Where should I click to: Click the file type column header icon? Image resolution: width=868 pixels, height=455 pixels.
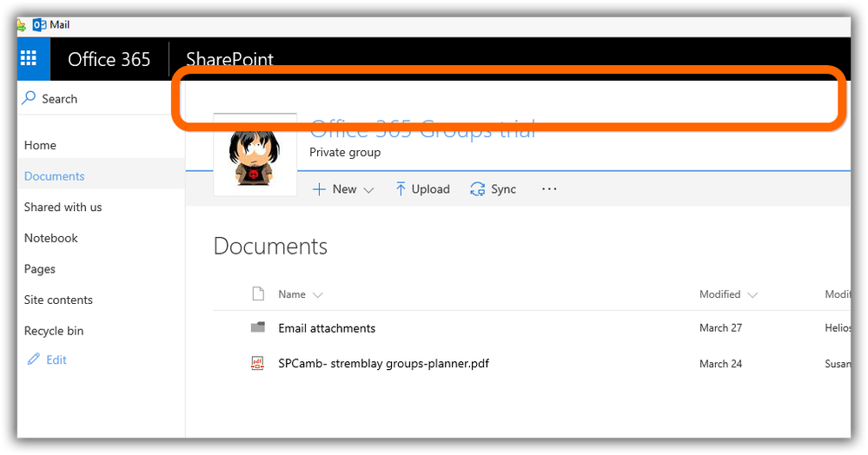coord(258,293)
